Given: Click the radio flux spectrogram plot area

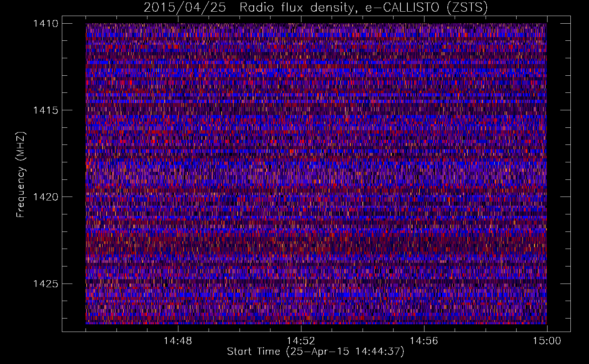Looking at the screenshot, I should click(x=316, y=174).
